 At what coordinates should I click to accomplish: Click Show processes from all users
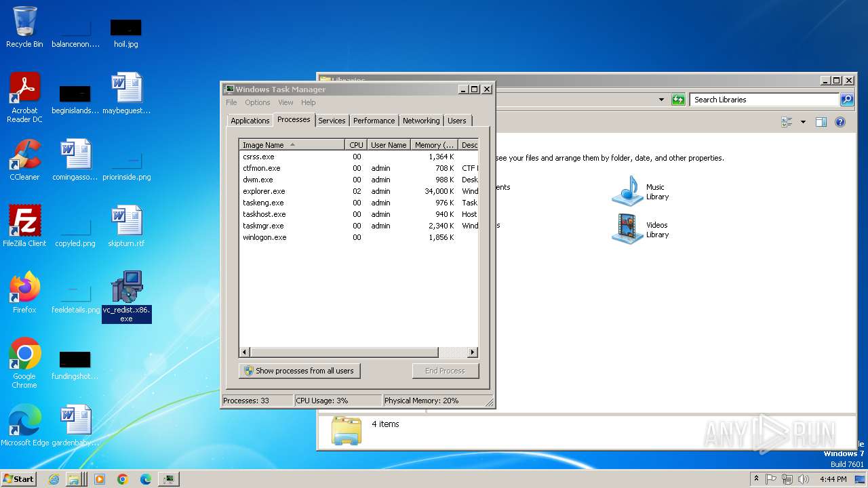click(299, 371)
